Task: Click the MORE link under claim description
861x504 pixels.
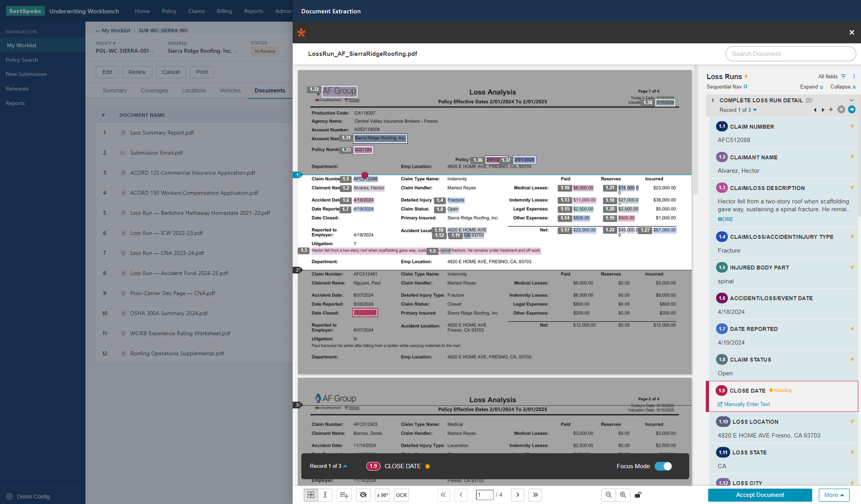Action: 725,219
